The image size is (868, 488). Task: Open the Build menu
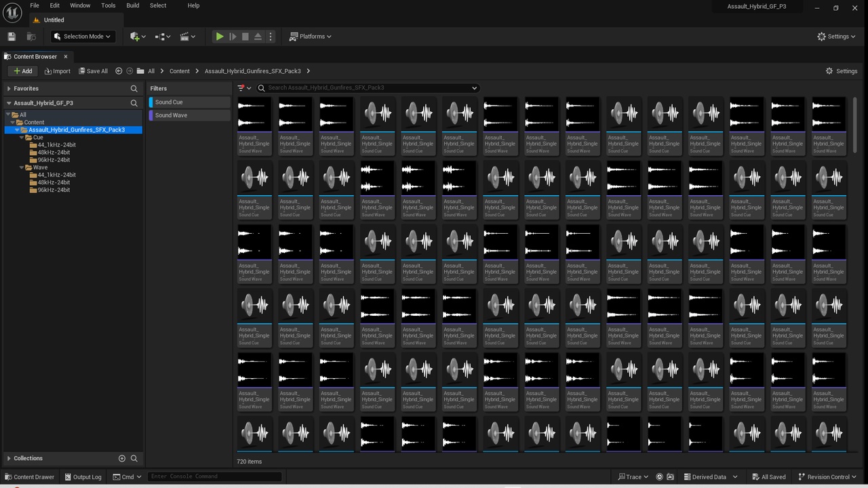point(133,5)
